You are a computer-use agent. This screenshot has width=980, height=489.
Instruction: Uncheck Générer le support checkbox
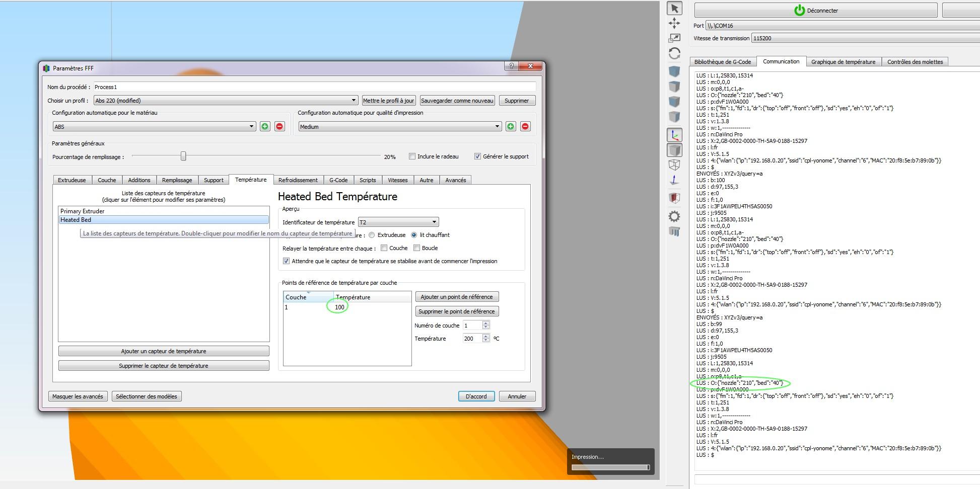[477, 156]
